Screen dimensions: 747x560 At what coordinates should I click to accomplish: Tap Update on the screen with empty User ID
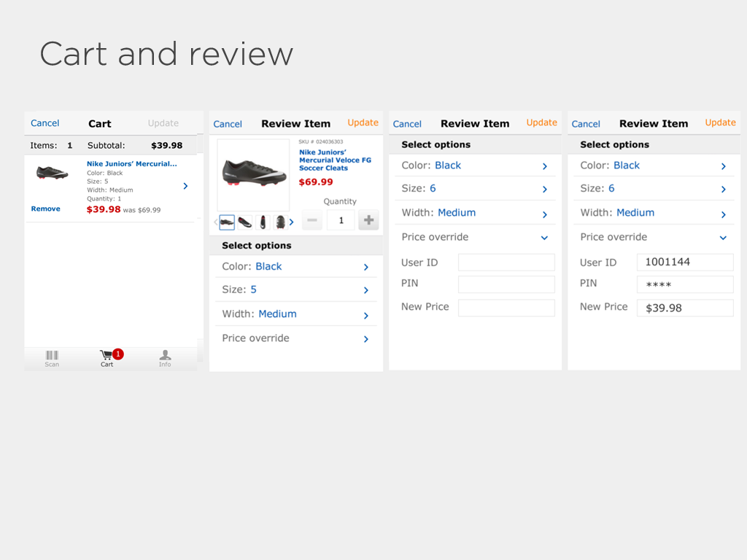pos(542,122)
